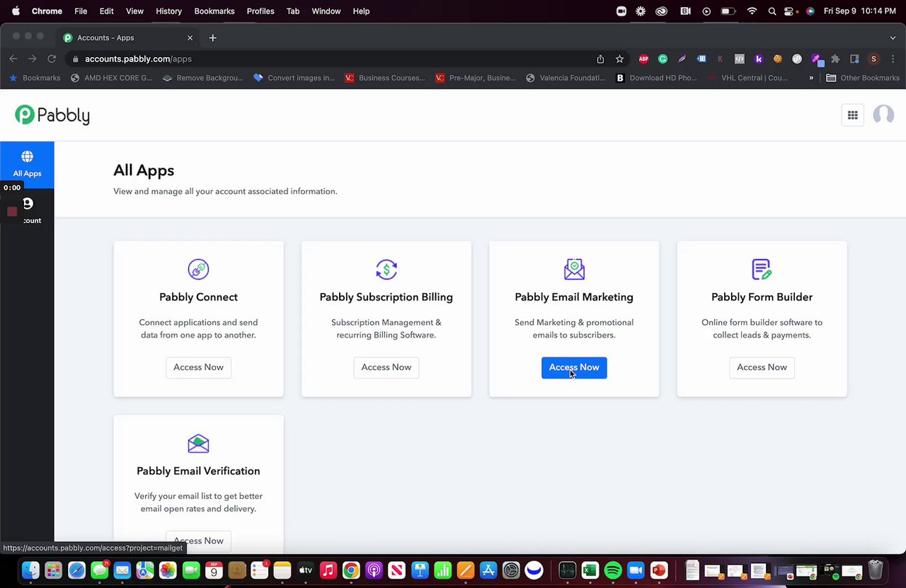
Task: Open the History menu
Action: click(x=168, y=11)
